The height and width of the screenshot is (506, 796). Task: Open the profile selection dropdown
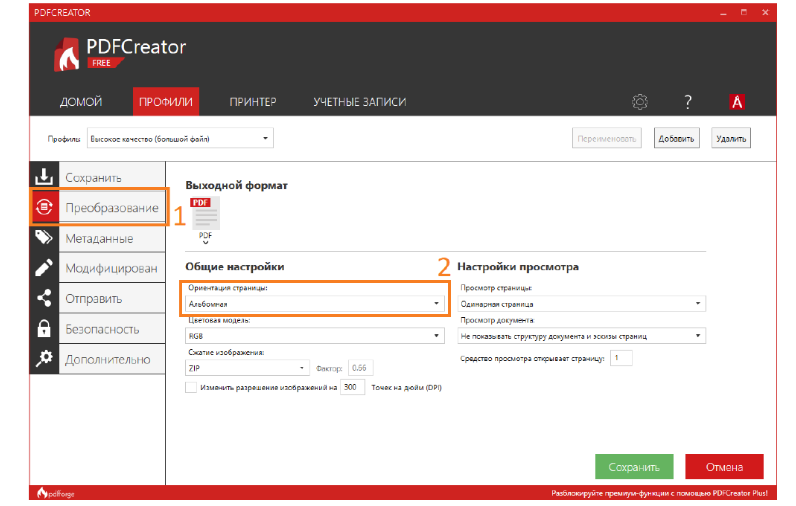point(180,138)
